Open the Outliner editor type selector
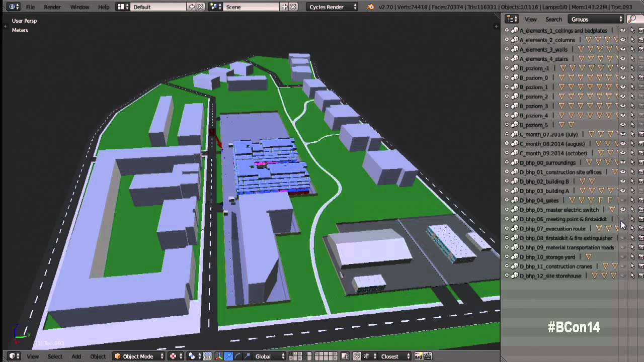The width and height of the screenshot is (644, 362). (x=512, y=19)
